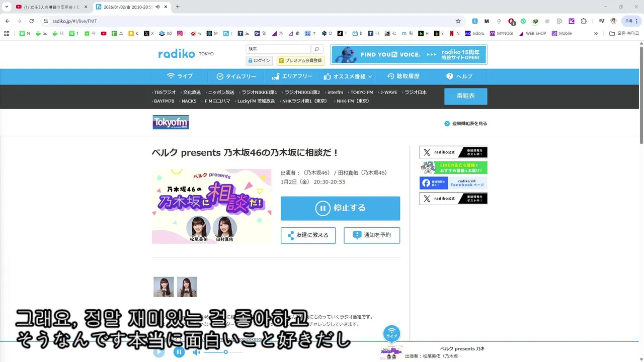Click the ライブ bubble above player bar
Screen dimensions: 644x362
[x=391, y=333]
